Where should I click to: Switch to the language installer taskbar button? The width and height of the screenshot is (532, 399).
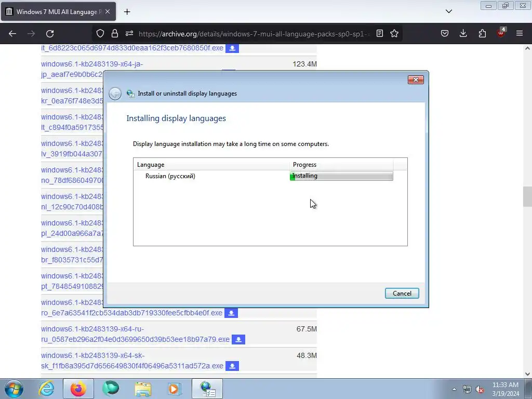tap(207, 389)
